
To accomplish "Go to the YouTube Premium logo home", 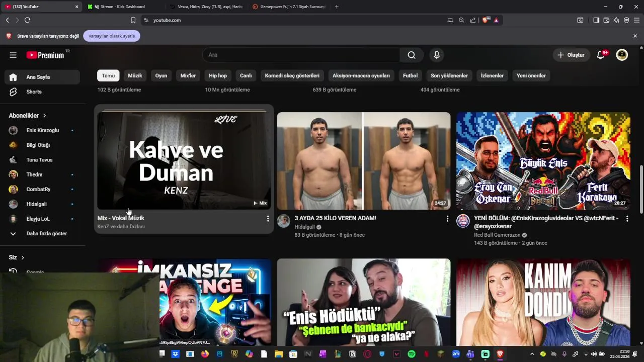I will pos(45,55).
